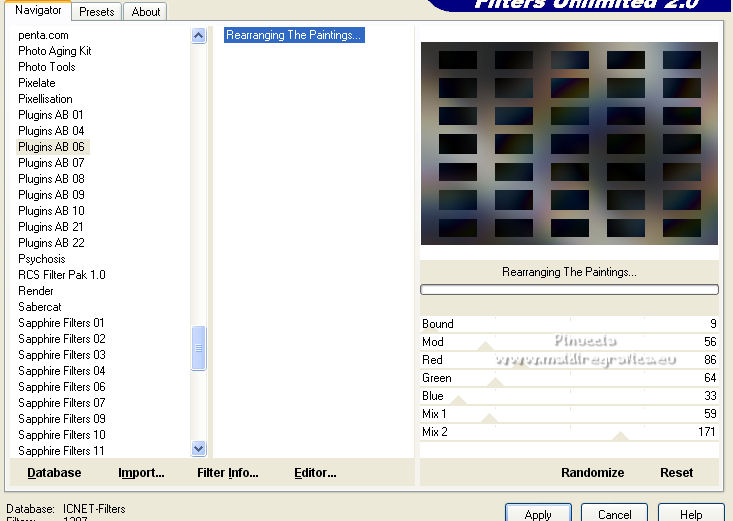Select Sapphire Filters 03 category
Image resolution: width=733 pixels, height=521 pixels.
[62, 355]
